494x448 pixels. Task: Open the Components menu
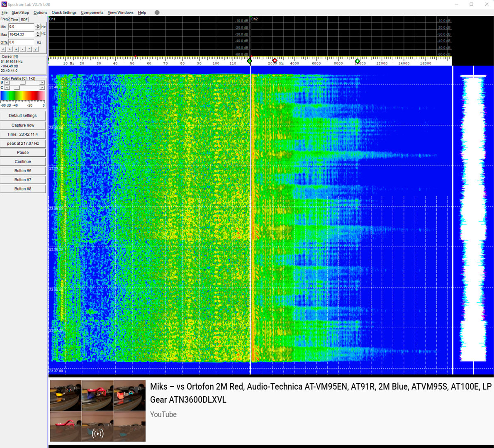tap(92, 12)
